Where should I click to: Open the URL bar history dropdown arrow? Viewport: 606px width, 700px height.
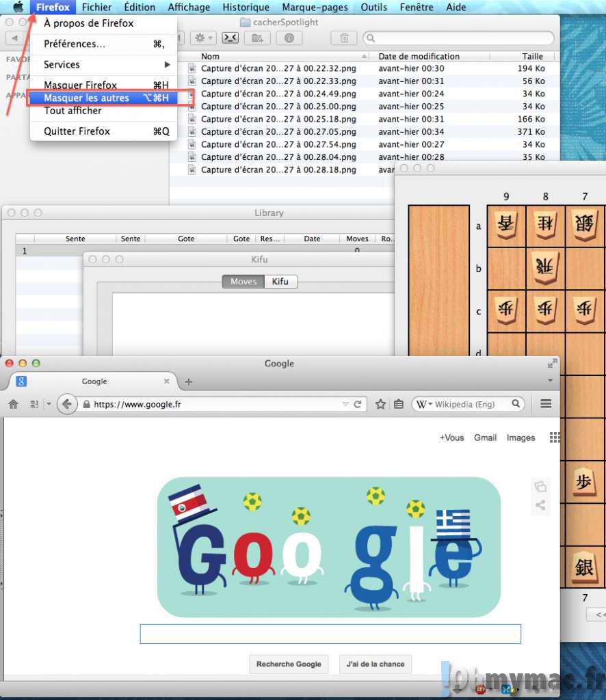tap(345, 405)
